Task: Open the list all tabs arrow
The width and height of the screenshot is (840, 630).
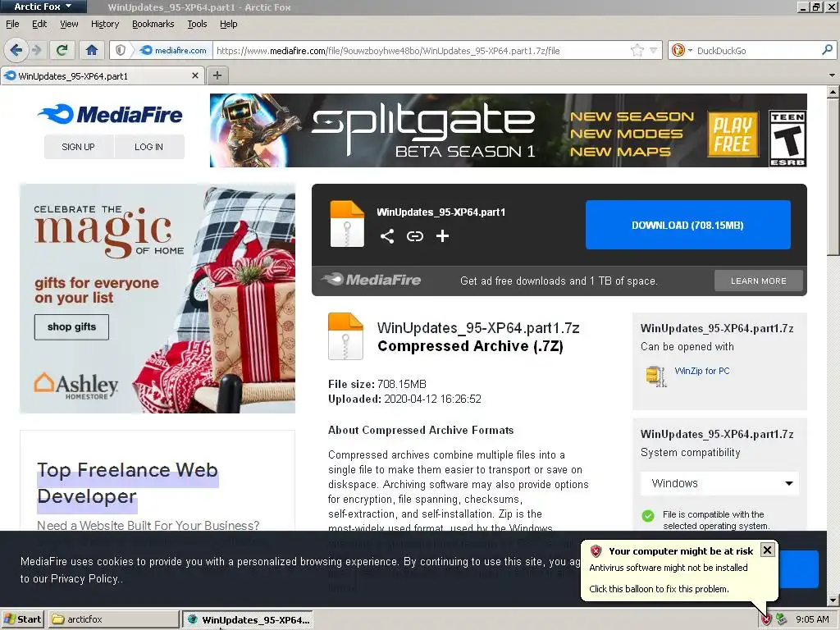Action: (832, 75)
